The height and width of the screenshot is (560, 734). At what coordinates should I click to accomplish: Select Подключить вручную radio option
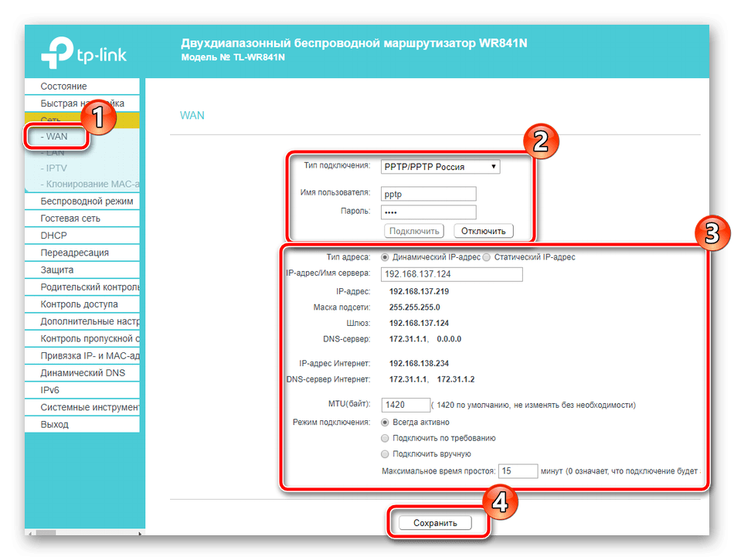click(386, 454)
